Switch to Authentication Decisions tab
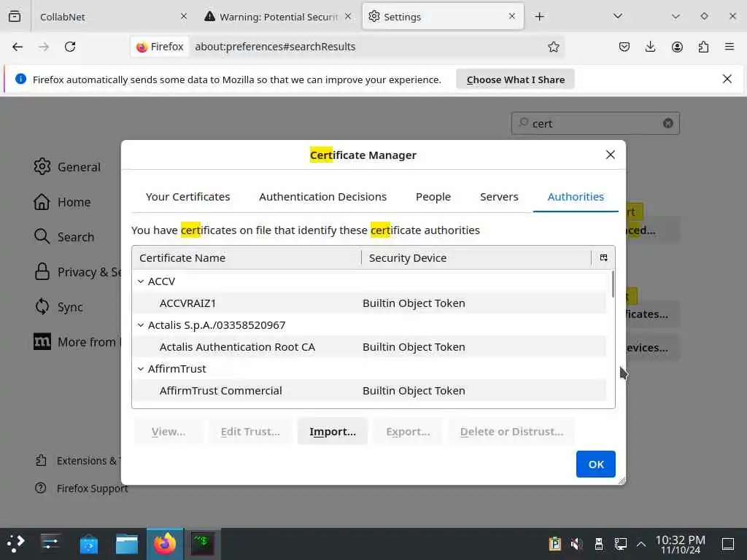 322,197
